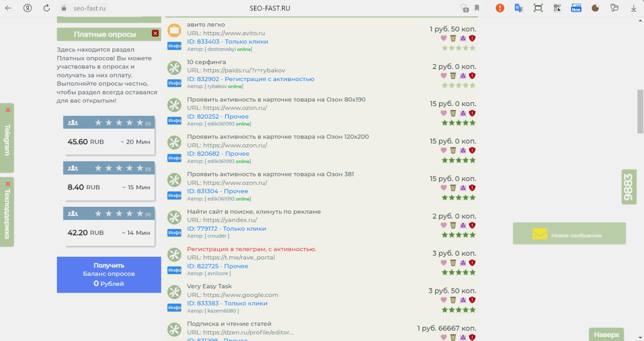This screenshot has height=341, width=644.
Task: Dismiss the Telegram side tab with X
Action: coord(8,110)
